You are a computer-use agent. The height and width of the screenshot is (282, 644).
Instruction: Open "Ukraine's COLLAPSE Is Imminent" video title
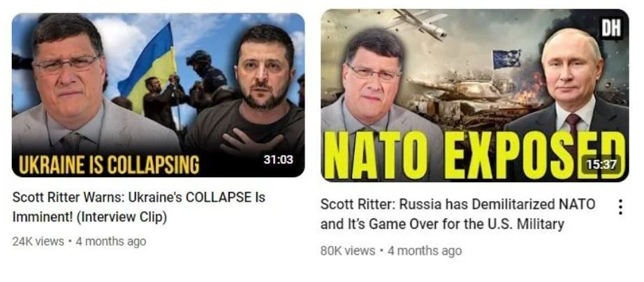point(139,207)
